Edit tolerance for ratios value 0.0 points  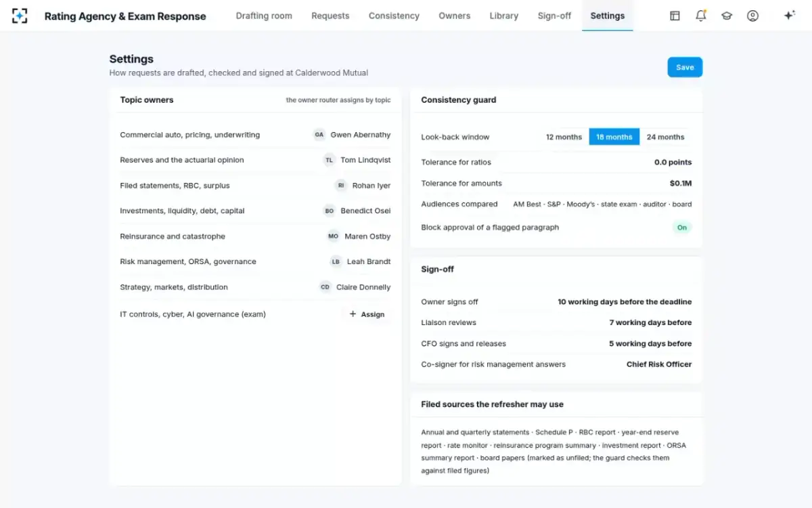pyautogui.click(x=673, y=163)
